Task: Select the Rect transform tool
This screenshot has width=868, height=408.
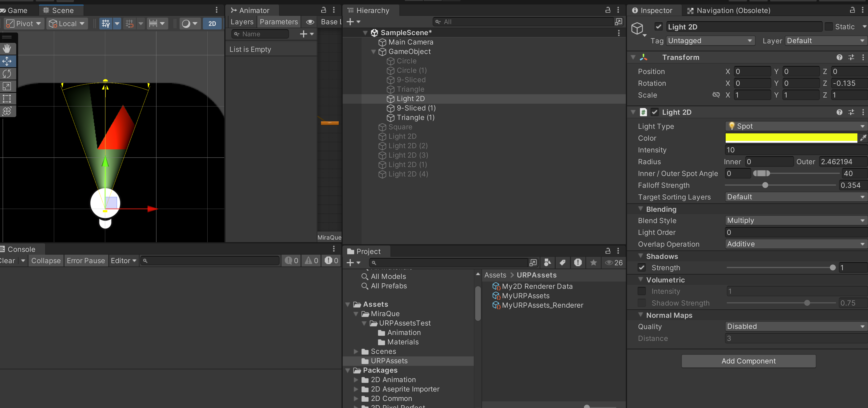Action: (7, 99)
